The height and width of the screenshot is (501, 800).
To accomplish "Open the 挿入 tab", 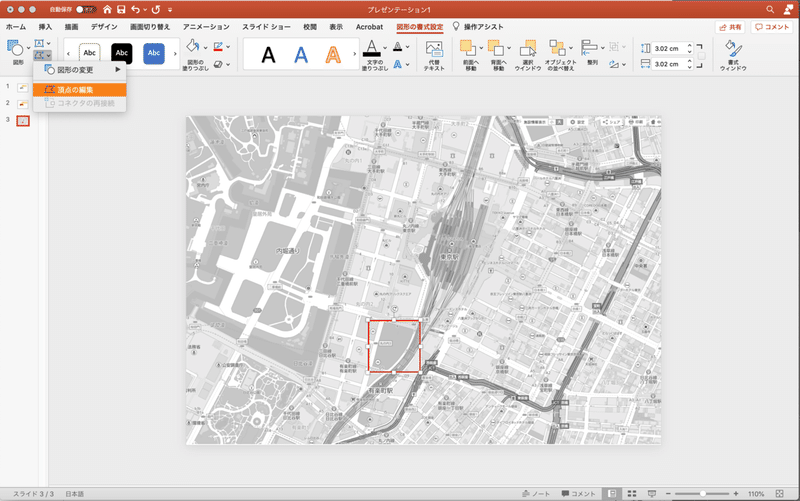I will [x=45, y=27].
